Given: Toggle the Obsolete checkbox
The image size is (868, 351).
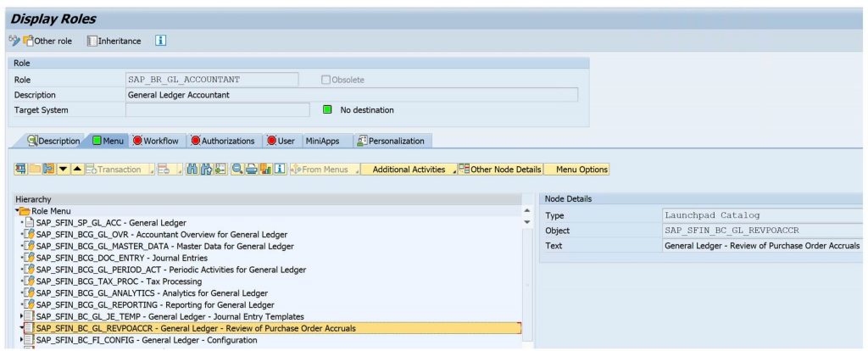Looking at the screenshot, I should point(325,80).
